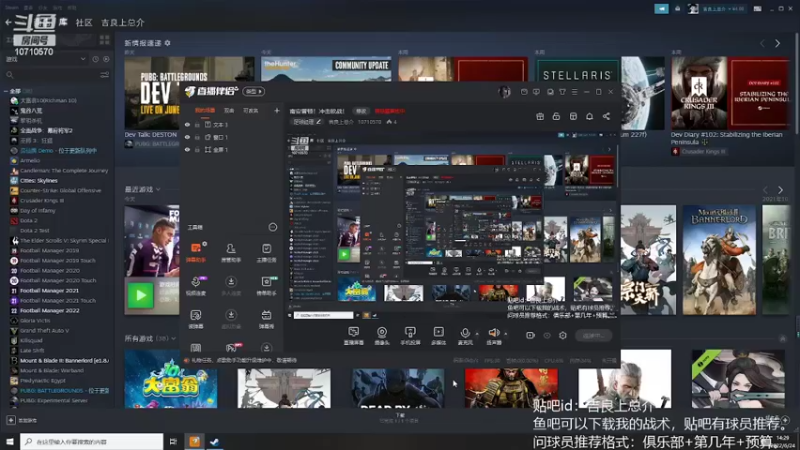This screenshot has width=800, height=450.
Task: Open the 房管助手 person-icon tool in the toolbox
Action: pos(231,252)
